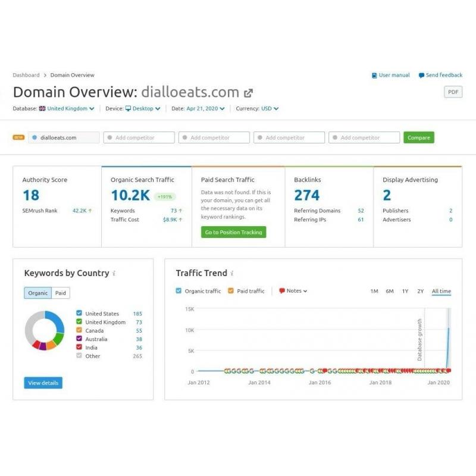Click the third Add competitor field
Viewport: 476px width, 476px height.
(x=289, y=137)
